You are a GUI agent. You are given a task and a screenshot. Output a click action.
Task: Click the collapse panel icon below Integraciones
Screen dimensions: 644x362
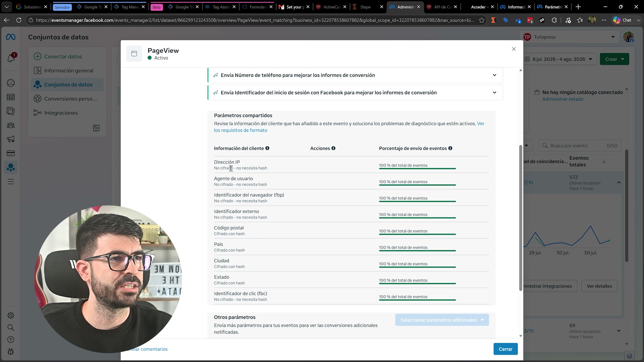pos(96,128)
